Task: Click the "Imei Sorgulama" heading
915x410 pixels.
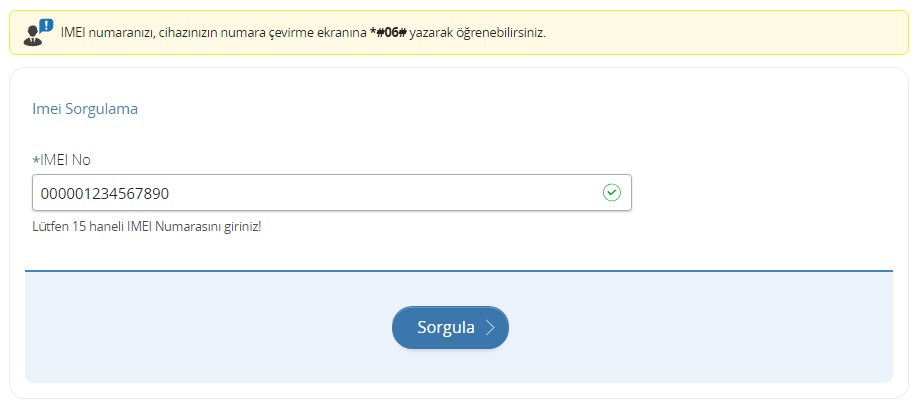Action: tap(85, 109)
